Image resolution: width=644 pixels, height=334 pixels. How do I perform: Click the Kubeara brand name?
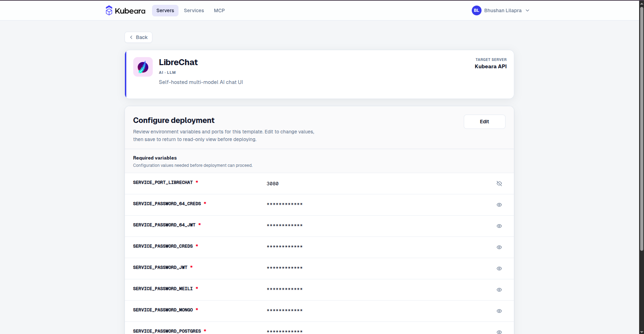(x=130, y=11)
